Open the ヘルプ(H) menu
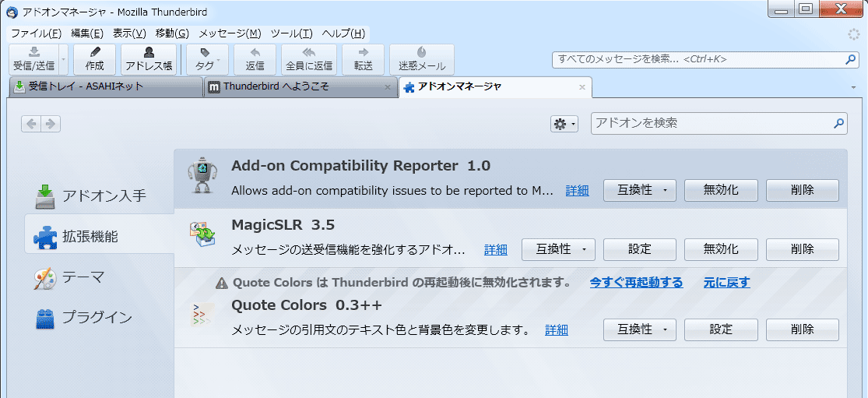Image resolution: width=868 pixels, height=398 pixels. 343,33
